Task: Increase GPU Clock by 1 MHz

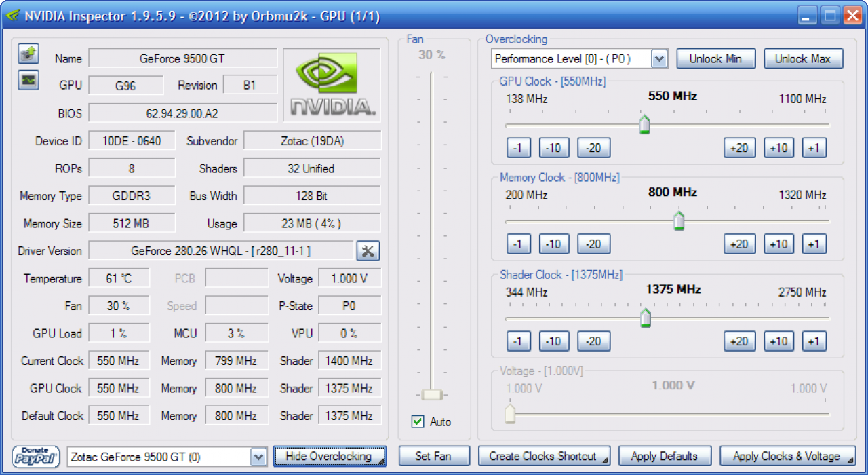Action: 814,148
